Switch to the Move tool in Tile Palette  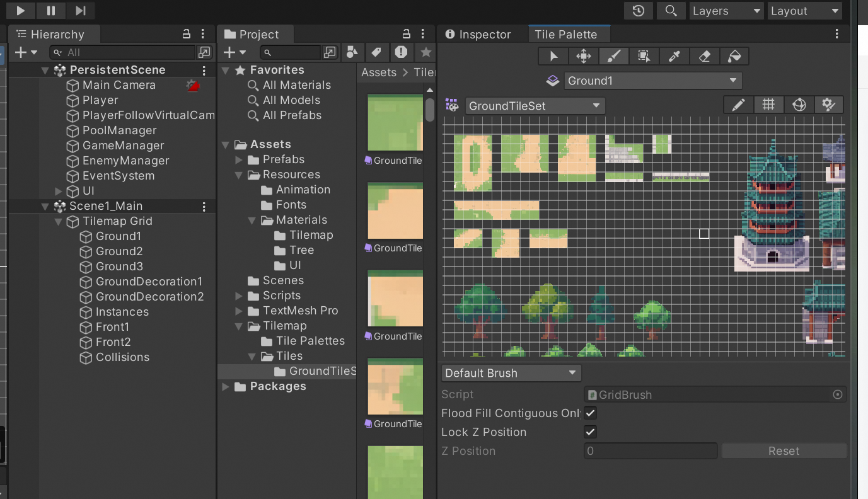point(583,56)
